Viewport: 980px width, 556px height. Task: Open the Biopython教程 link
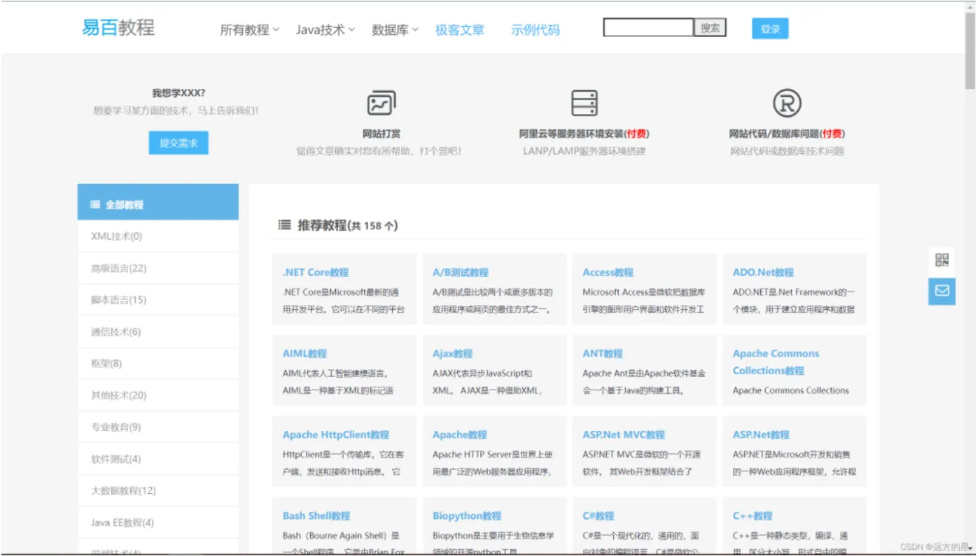pyautogui.click(x=467, y=515)
